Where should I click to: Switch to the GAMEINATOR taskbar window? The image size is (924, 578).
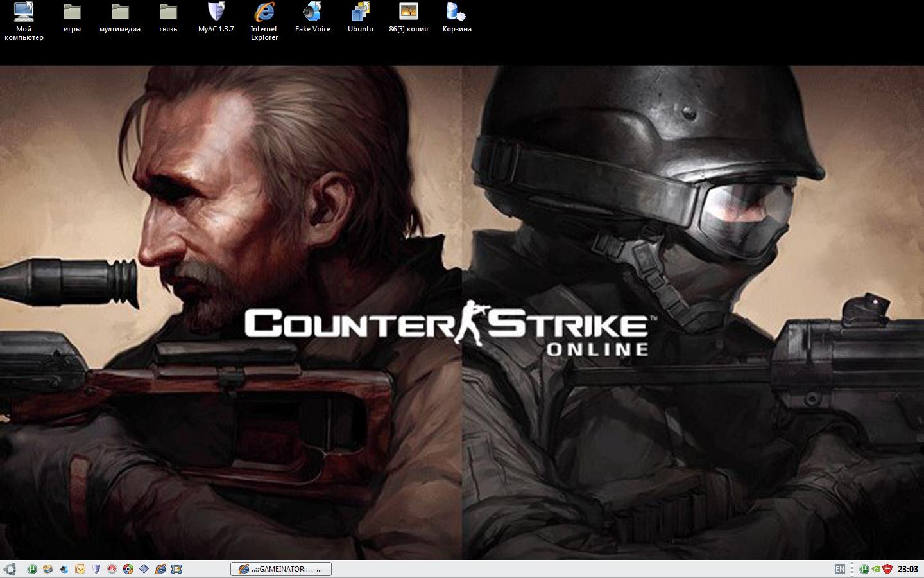pyautogui.click(x=281, y=569)
